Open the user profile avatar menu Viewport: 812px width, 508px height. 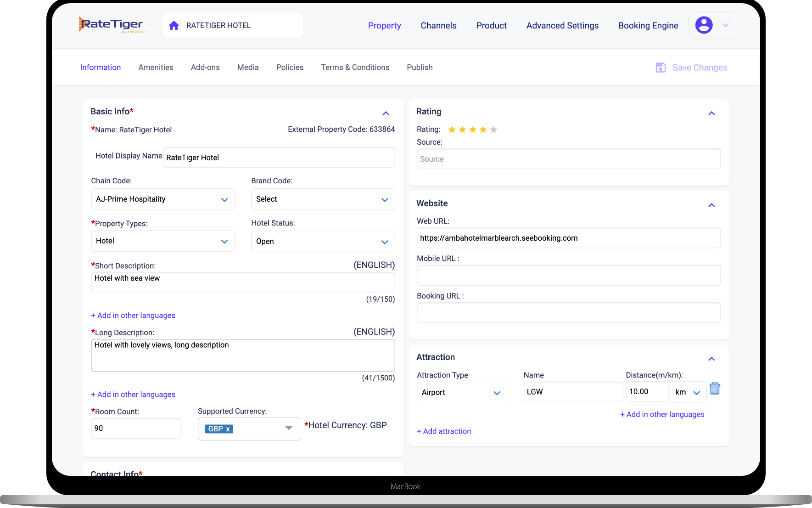704,25
